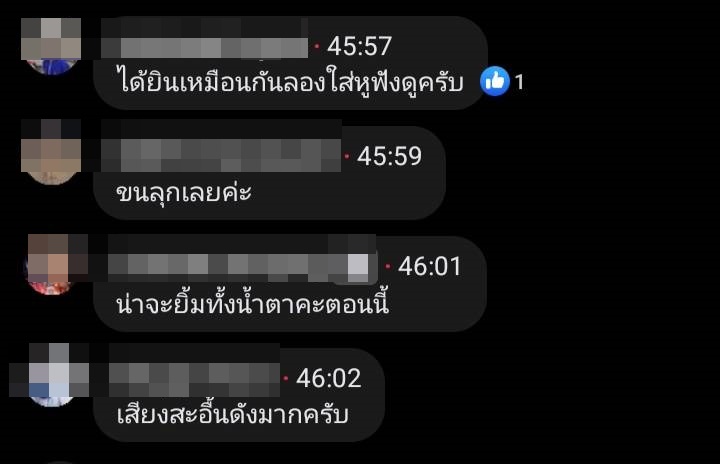This screenshot has width=720, height=464.
Task: Select comment text 'ขนลุกเลยค่ะ'
Action: pos(184,192)
